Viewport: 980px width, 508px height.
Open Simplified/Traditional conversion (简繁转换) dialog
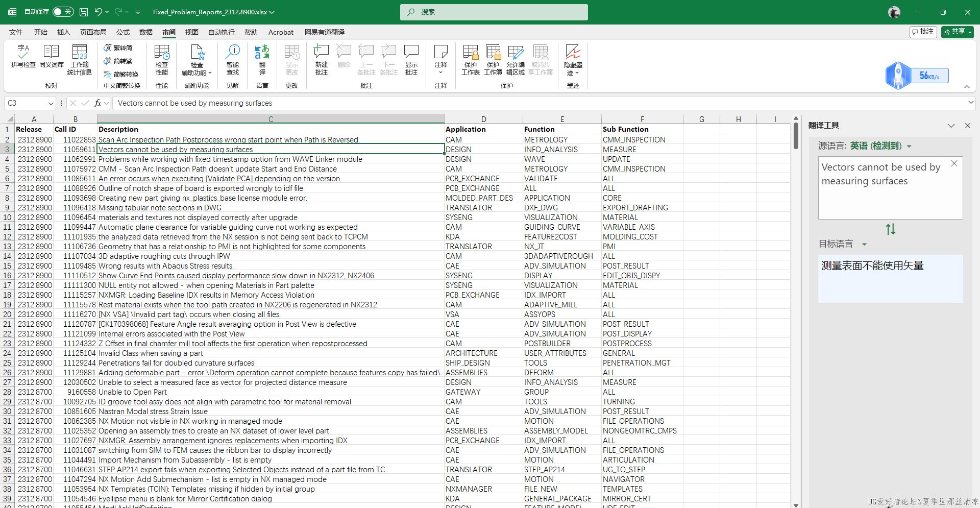(x=121, y=74)
